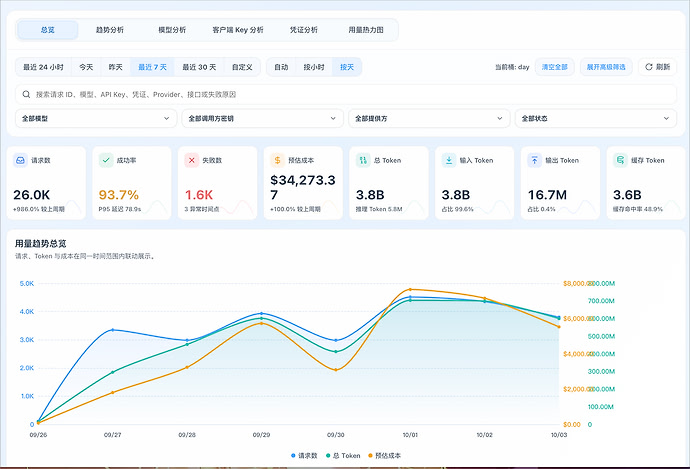Click the search input field
This screenshot has width=690, height=469.
tap(346, 94)
